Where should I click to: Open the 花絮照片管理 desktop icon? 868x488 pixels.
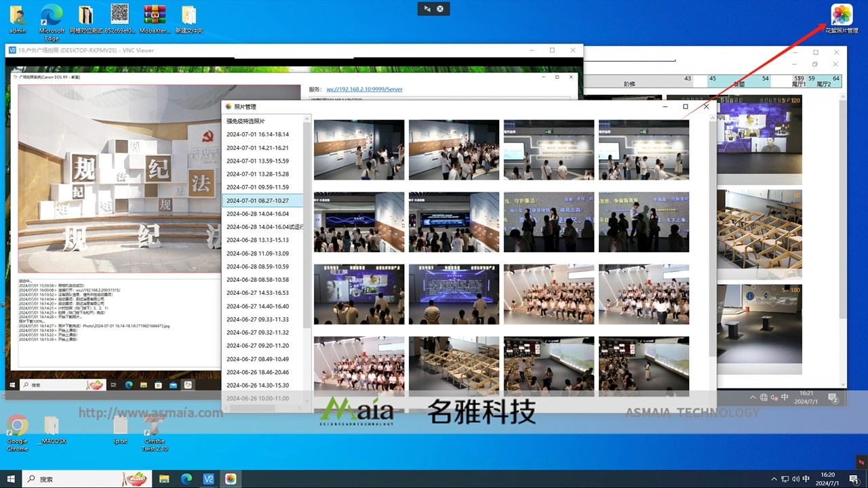(842, 18)
